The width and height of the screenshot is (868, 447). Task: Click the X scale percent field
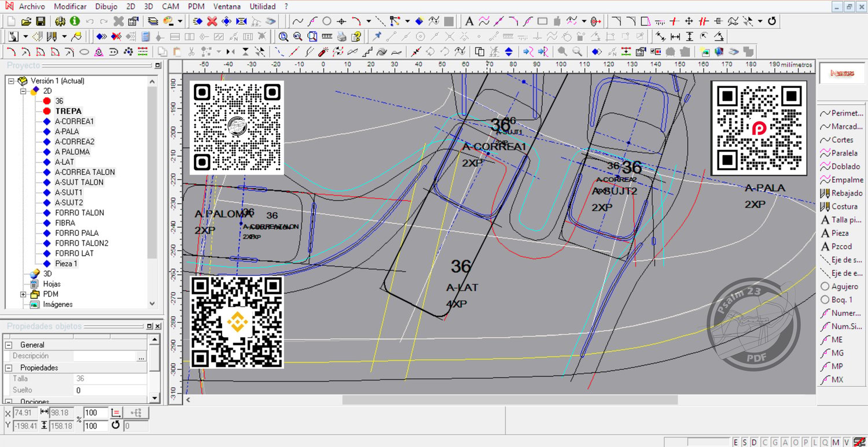point(95,413)
